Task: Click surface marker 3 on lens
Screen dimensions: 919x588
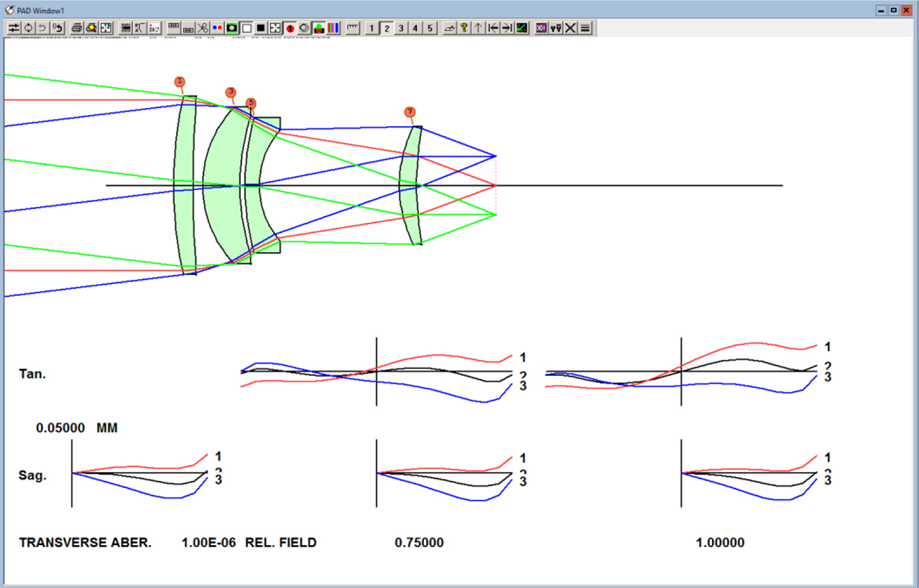Action: coord(231,92)
